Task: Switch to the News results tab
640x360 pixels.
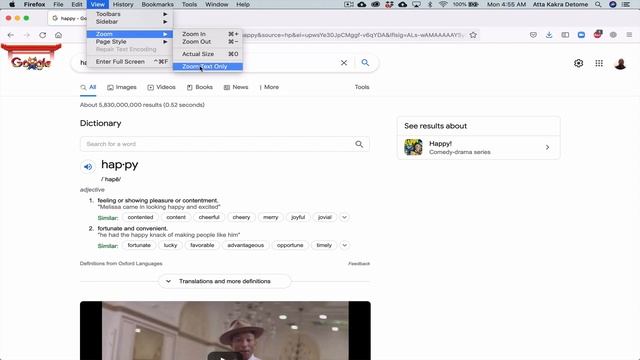Action: coord(236,87)
